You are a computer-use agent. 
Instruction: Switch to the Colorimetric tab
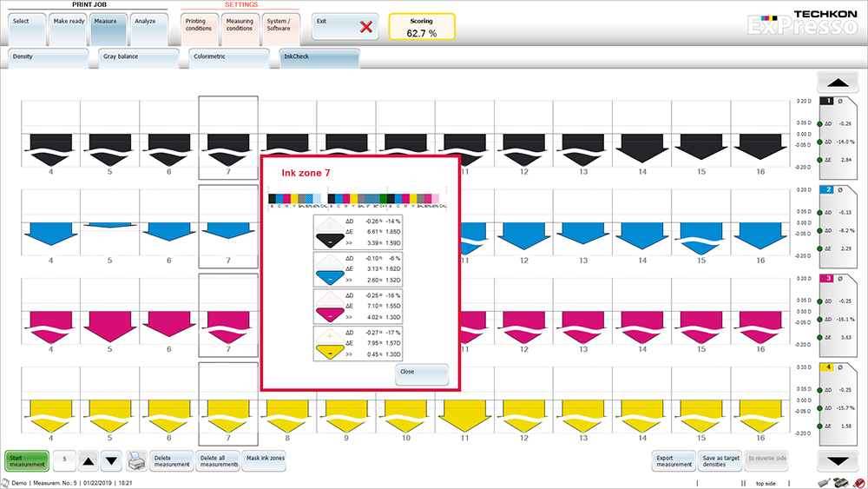[229, 58]
